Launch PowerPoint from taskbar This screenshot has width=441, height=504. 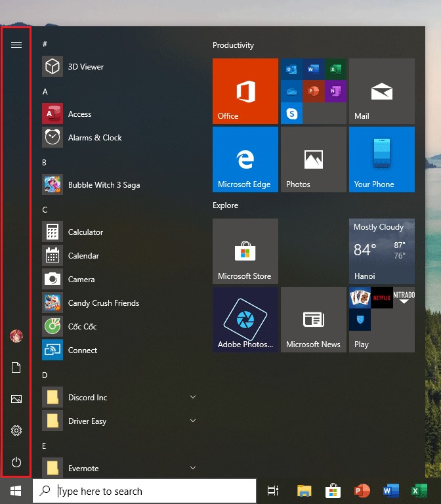[362, 491]
